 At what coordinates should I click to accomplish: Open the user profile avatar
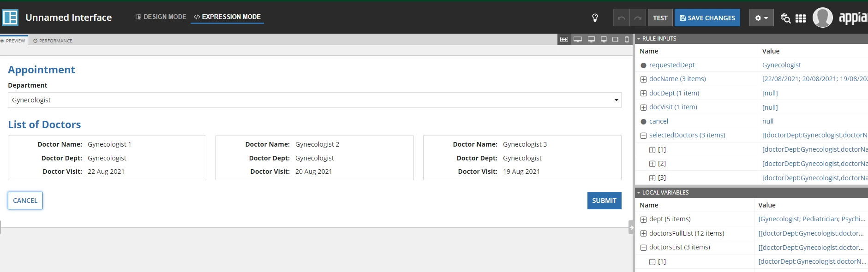pyautogui.click(x=822, y=18)
